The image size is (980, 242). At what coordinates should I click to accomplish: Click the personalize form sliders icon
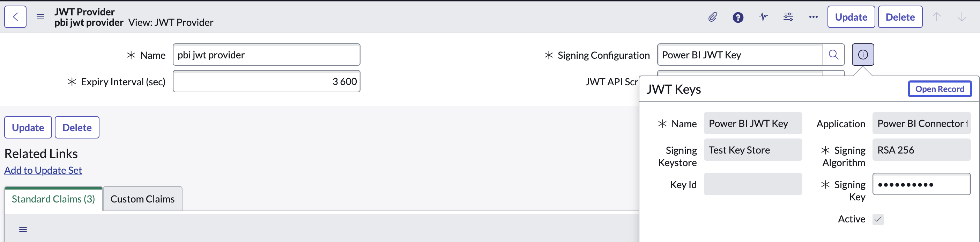click(x=788, y=17)
